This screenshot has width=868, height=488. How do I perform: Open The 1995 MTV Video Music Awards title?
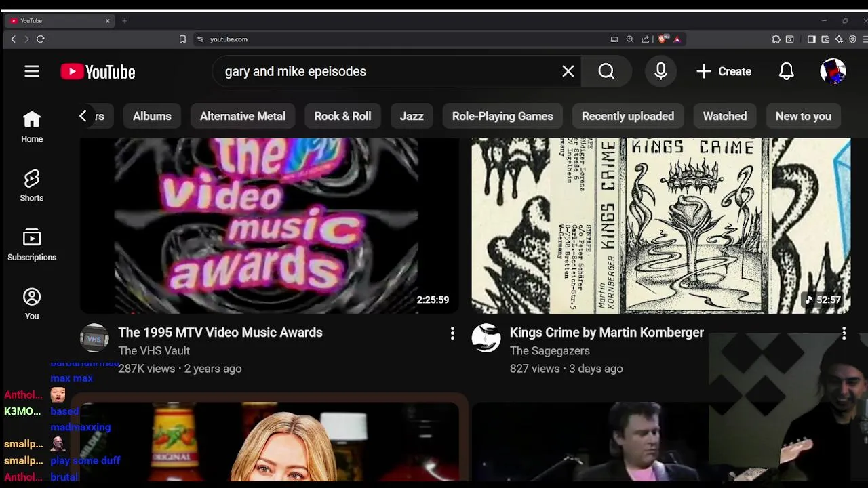pos(220,332)
